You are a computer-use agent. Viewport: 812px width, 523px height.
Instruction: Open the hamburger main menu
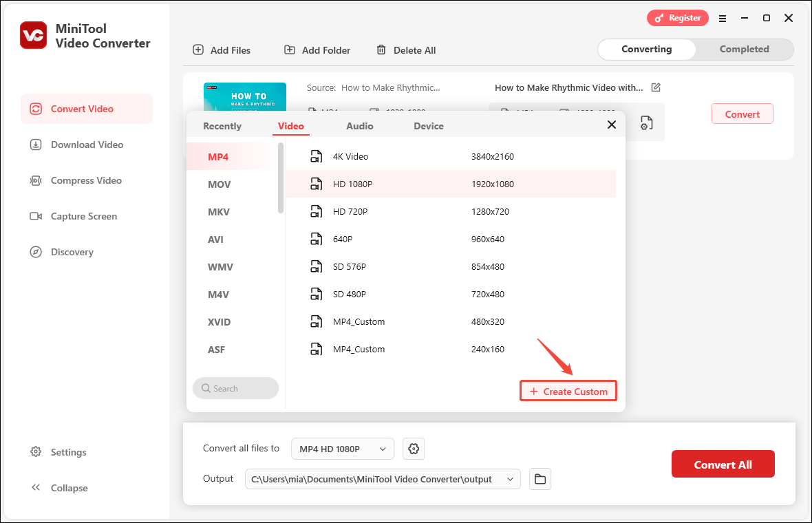coord(723,18)
